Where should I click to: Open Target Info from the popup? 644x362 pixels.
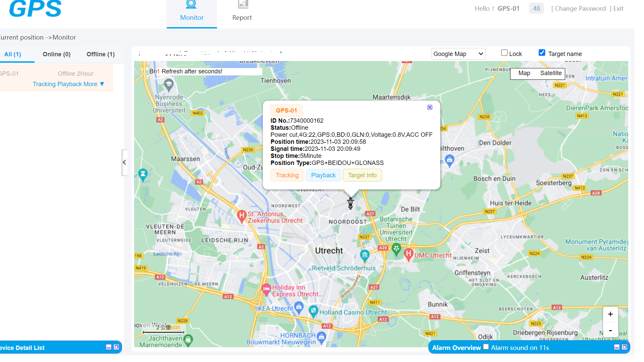pos(362,175)
